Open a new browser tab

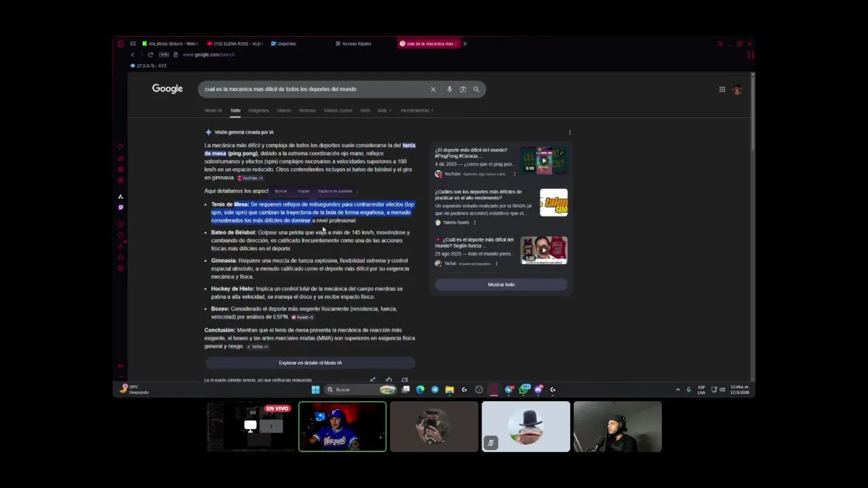point(465,43)
